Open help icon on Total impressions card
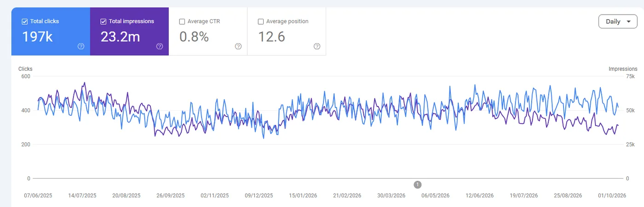Screen dimensions: 644x207 tap(160, 46)
